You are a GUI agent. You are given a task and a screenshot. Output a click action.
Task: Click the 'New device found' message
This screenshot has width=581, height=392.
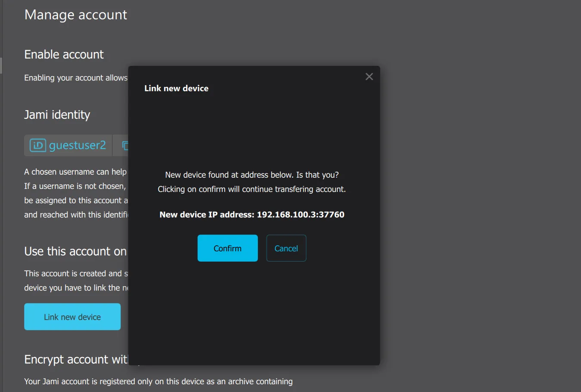252,175
